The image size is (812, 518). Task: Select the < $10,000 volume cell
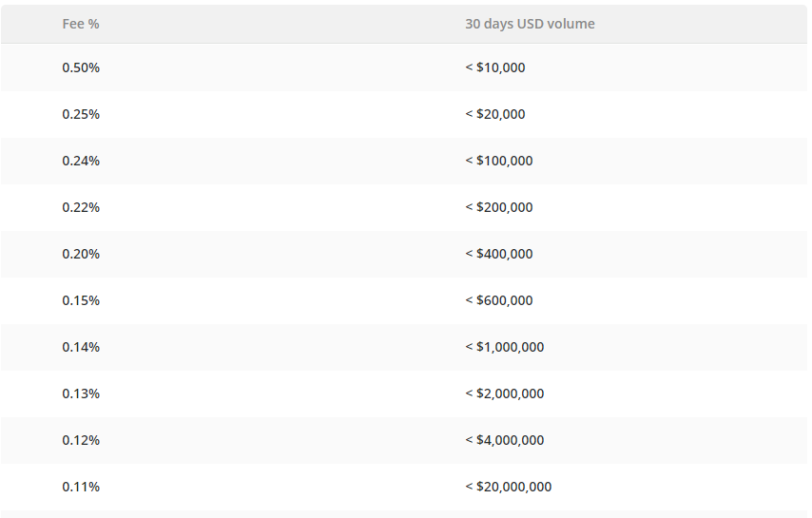495,67
